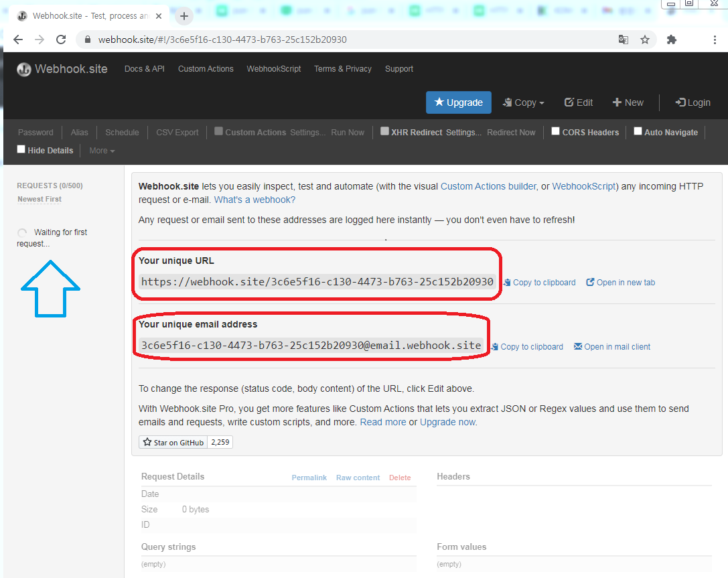
Task: Click the browser back arrow
Action: click(18, 40)
